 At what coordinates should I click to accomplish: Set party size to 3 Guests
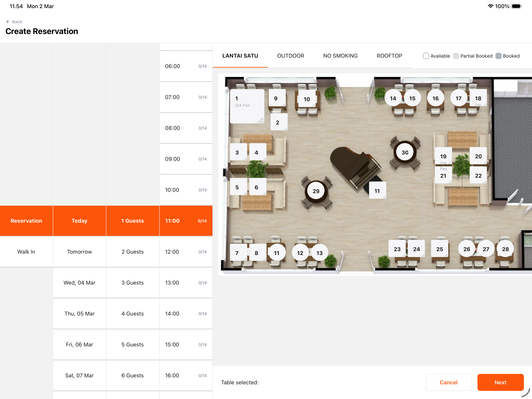[x=133, y=283]
